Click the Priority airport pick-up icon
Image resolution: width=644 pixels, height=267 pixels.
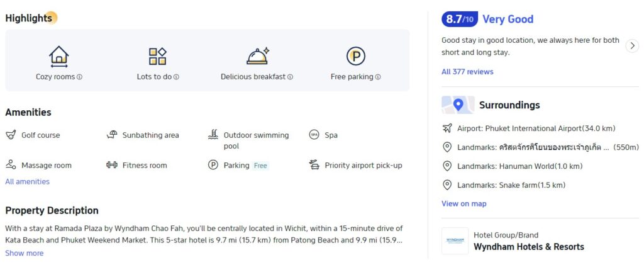(314, 165)
